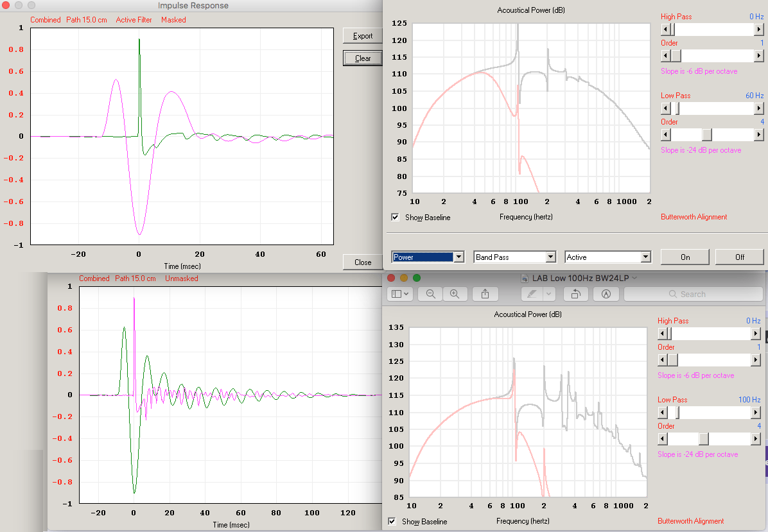Click 'Active Filter' label in Impulse Response header

click(x=134, y=20)
